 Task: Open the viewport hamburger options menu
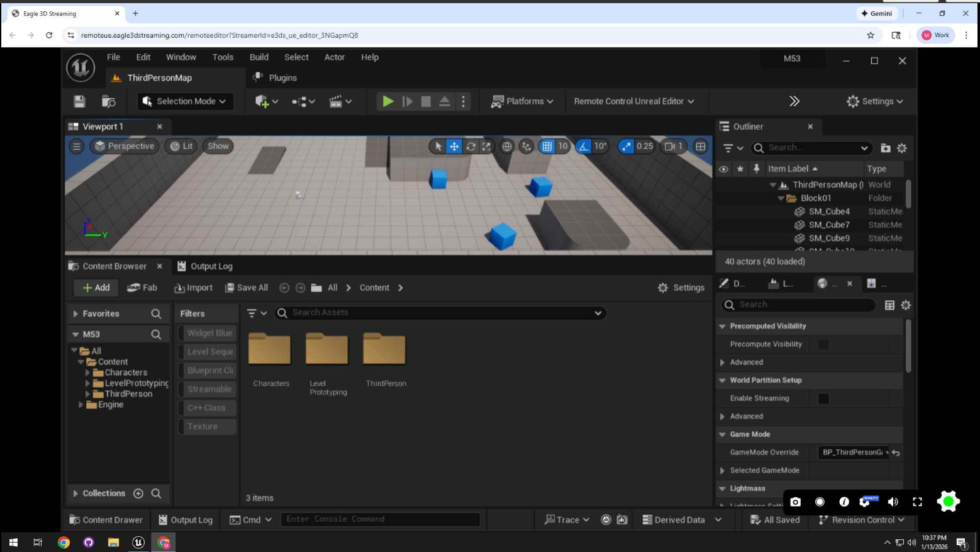tap(77, 146)
